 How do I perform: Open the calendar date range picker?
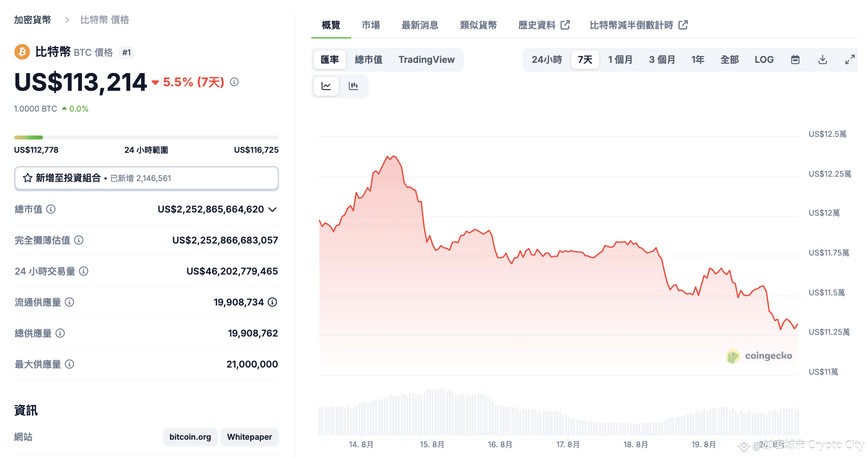click(795, 60)
